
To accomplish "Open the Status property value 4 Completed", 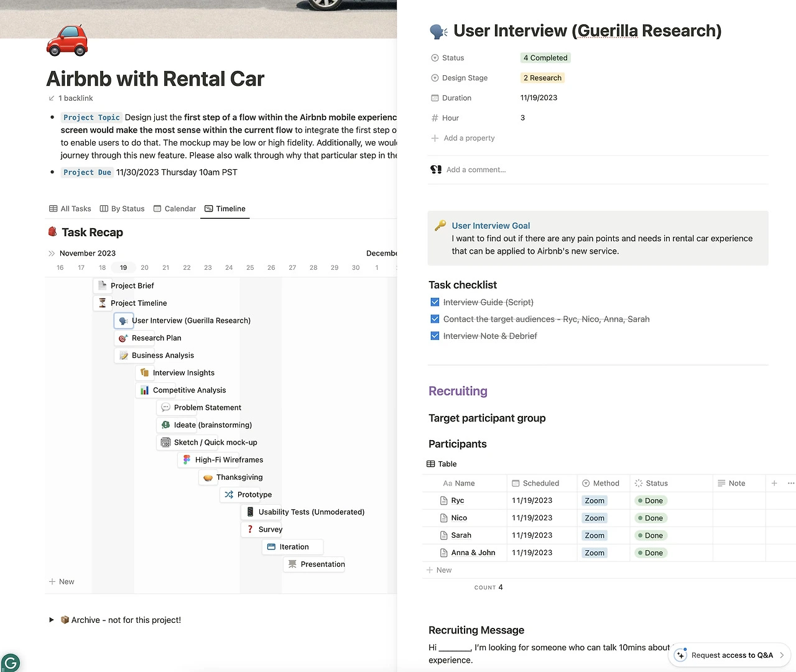I will [545, 58].
